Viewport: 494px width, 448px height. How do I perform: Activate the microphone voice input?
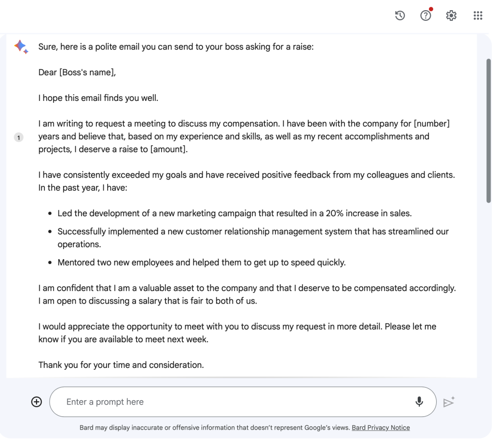(419, 402)
